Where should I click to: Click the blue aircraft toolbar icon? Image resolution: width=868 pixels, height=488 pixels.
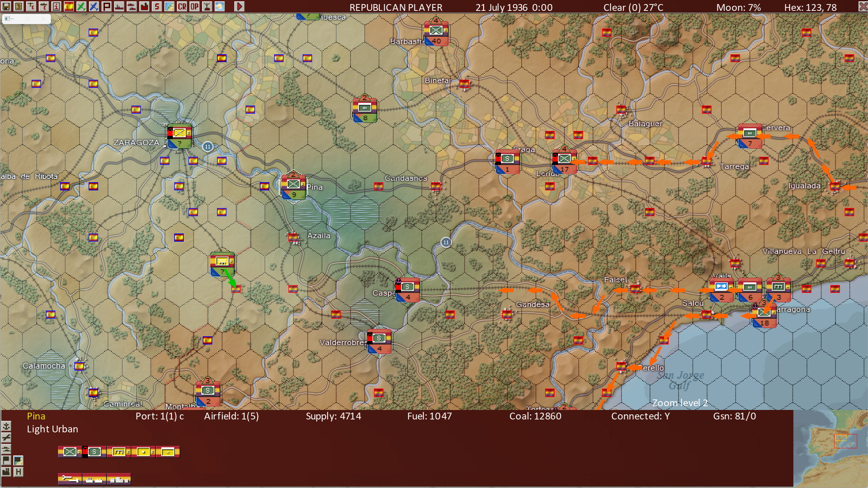click(94, 6)
